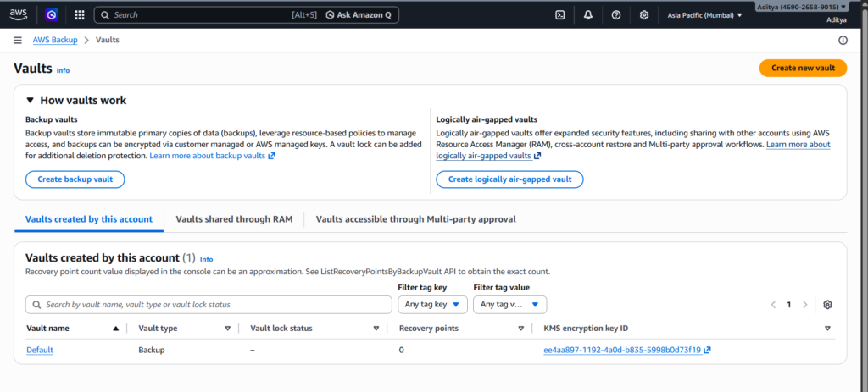Open the settings gear in top bar
The height and width of the screenshot is (392, 868).
click(x=644, y=15)
